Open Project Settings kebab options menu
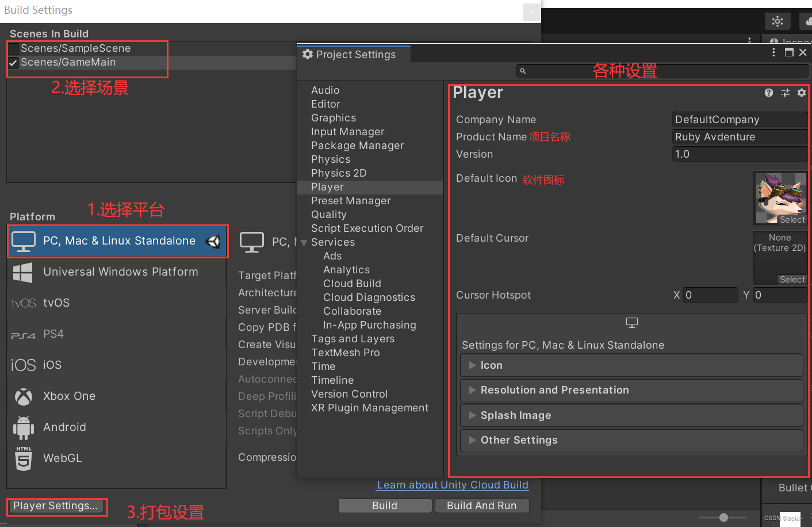The width and height of the screenshot is (812, 527). tap(773, 52)
